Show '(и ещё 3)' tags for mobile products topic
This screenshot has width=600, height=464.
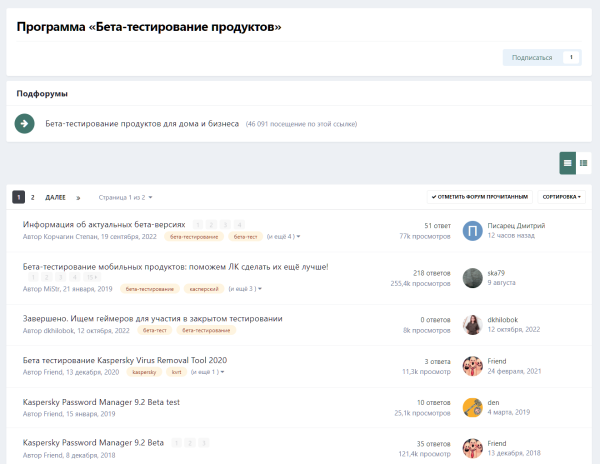click(x=245, y=288)
